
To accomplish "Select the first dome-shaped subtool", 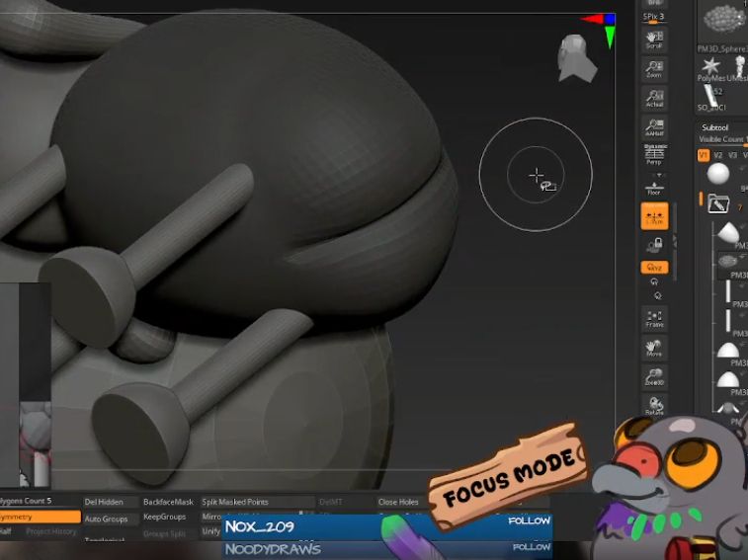I will click(x=728, y=350).
